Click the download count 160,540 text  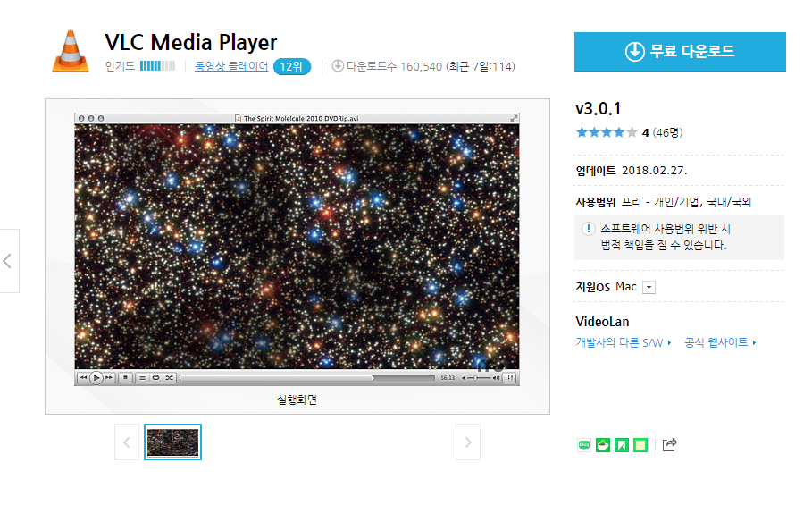point(421,66)
